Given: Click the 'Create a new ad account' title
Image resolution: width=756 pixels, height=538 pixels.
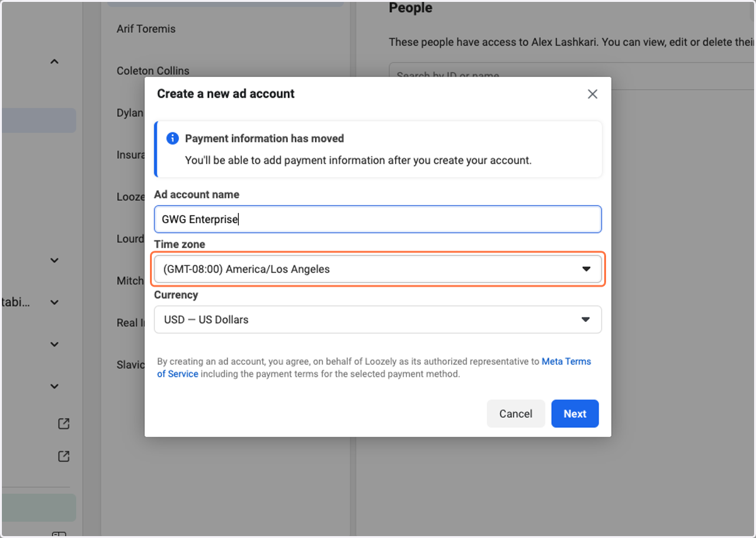Looking at the screenshot, I should click(226, 94).
